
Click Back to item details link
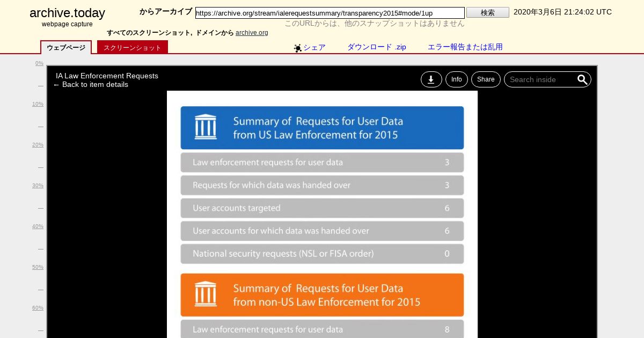(x=91, y=84)
